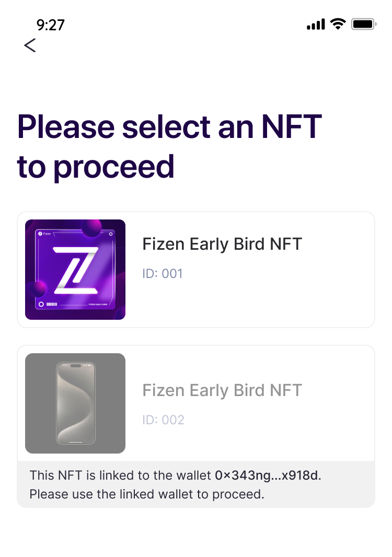Click the 'FIZEN EARLY BIRD' caption in the artwork

pos(98,304)
